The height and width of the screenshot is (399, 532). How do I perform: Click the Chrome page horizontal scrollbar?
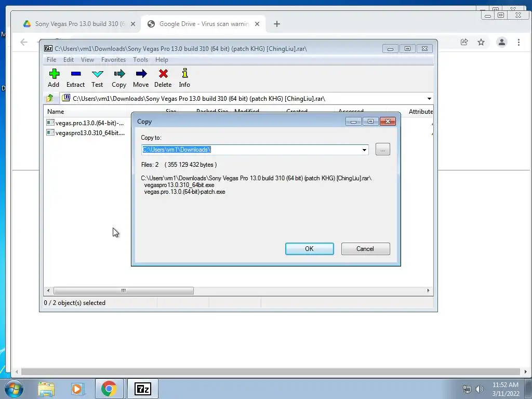click(270, 372)
